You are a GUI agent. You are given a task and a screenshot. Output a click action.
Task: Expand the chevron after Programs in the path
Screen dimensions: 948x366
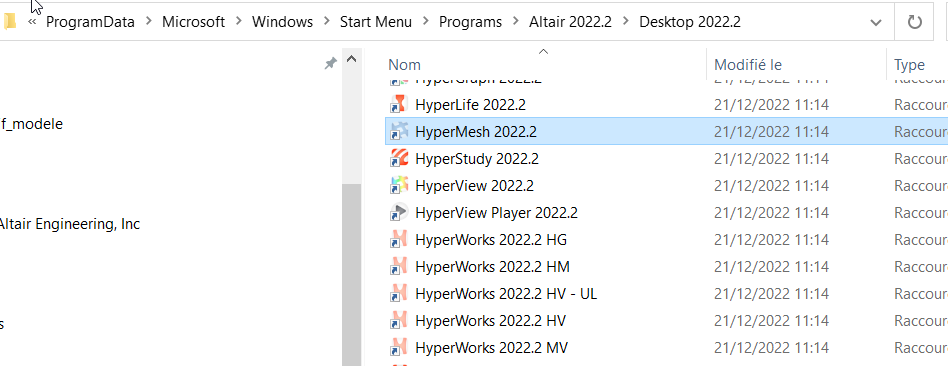pos(516,22)
